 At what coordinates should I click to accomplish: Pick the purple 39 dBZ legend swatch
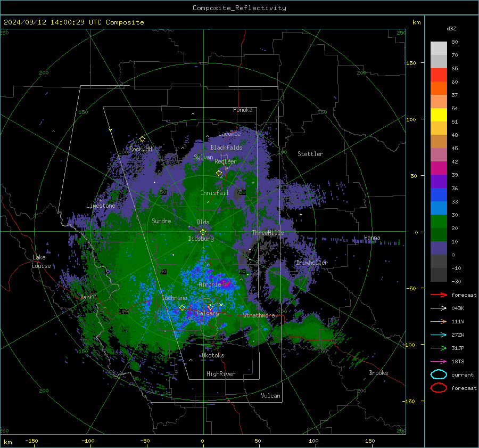tap(439, 181)
